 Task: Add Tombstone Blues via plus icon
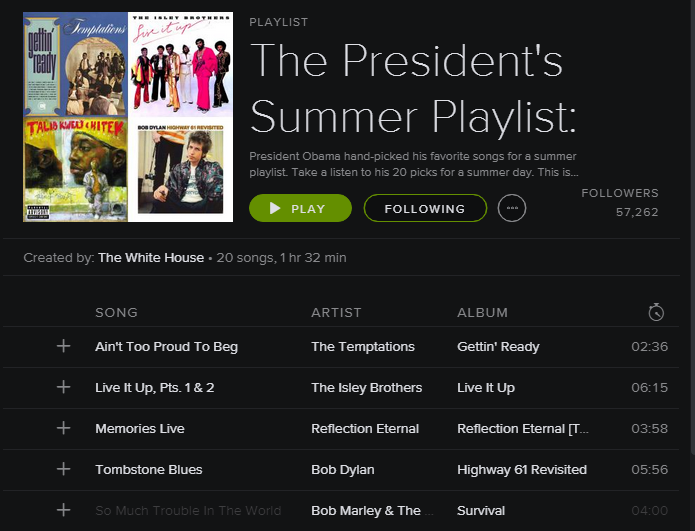[x=64, y=469]
